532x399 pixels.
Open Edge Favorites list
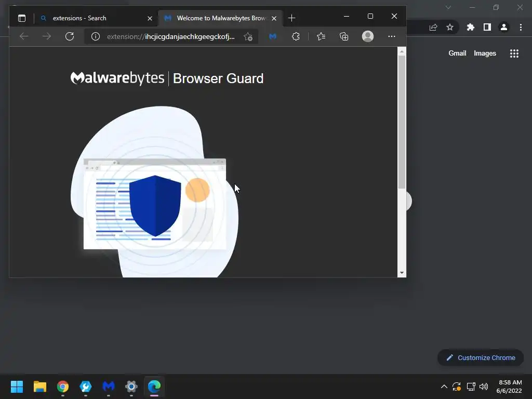click(x=321, y=36)
